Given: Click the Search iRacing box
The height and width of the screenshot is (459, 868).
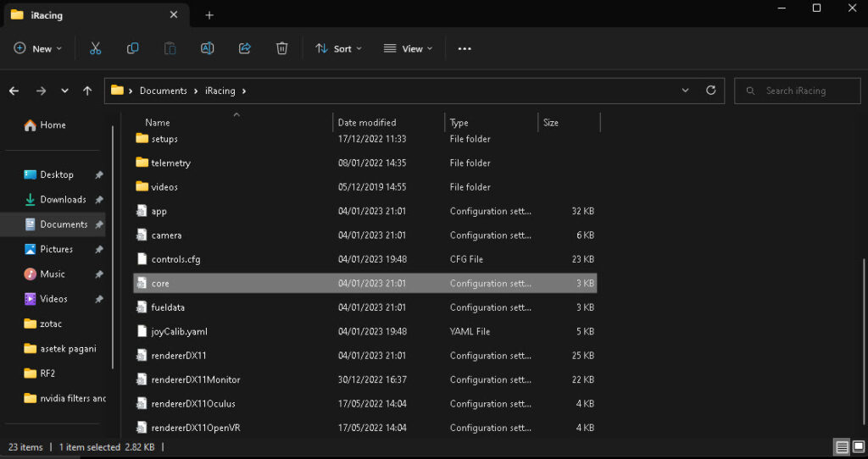Looking at the screenshot, I should 797,91.
